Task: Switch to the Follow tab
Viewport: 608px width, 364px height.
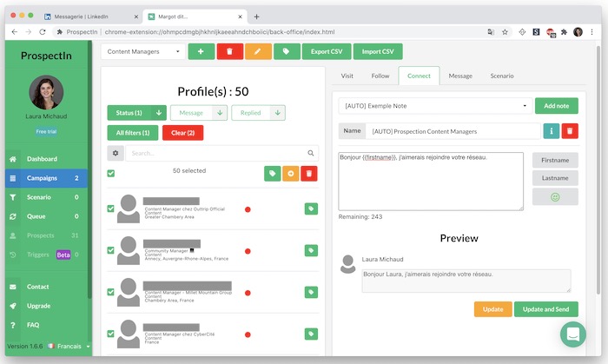Action: (380, 76)
